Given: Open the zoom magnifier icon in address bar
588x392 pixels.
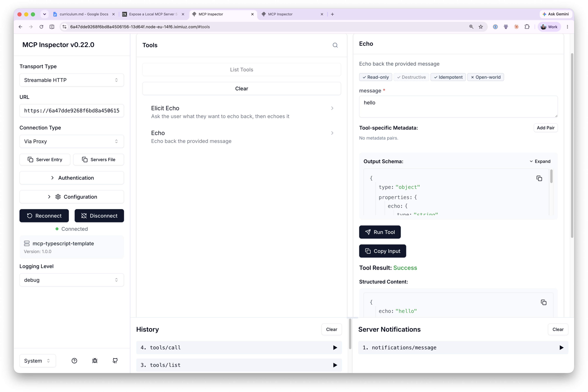Looking at the screenshot, I should coord(471,27).
